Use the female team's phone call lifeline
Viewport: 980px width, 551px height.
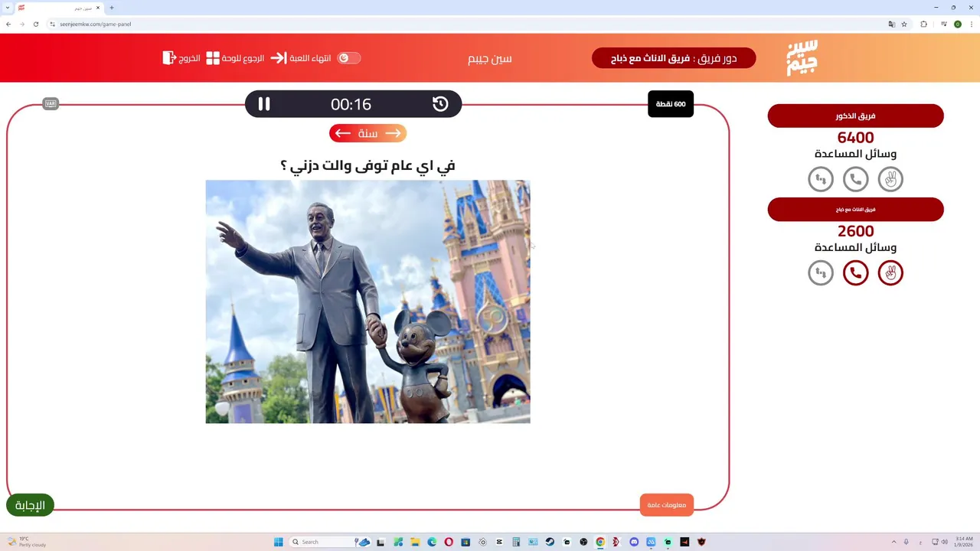click(856, 272)
